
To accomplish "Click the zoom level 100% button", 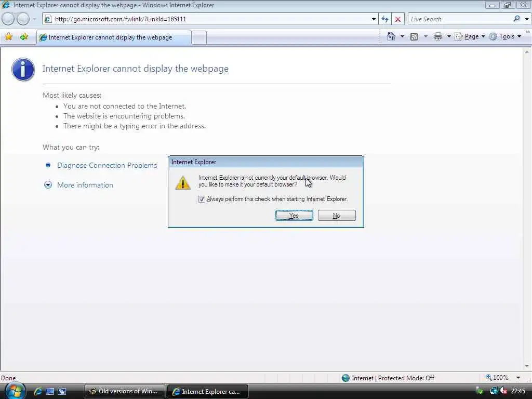I will tap(497, 378).
